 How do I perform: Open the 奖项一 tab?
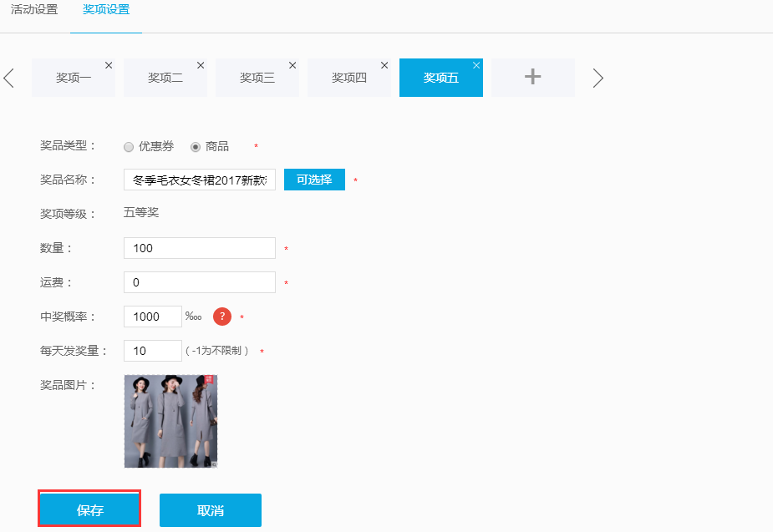coord(74,78)
